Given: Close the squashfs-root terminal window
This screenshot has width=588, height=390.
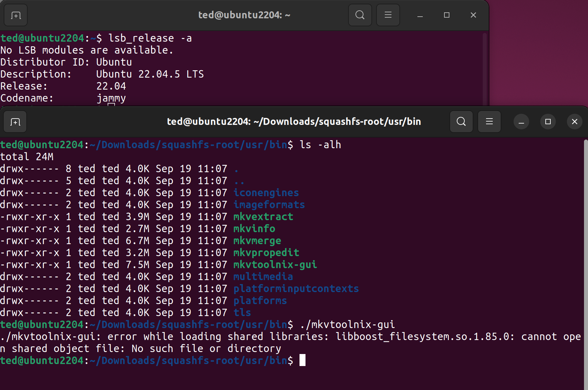Looking at the screenshot, I should pyautogui.click(x=574, y=122).
